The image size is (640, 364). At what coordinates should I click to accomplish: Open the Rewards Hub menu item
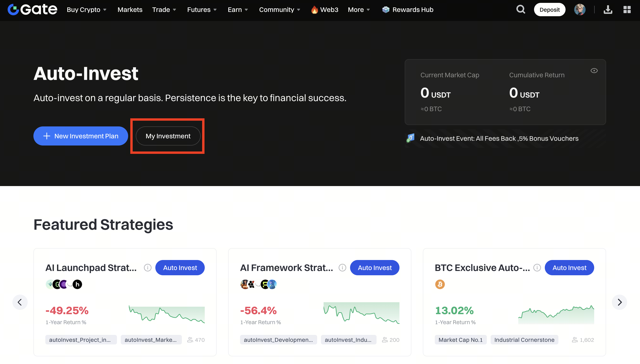(408, 10)
